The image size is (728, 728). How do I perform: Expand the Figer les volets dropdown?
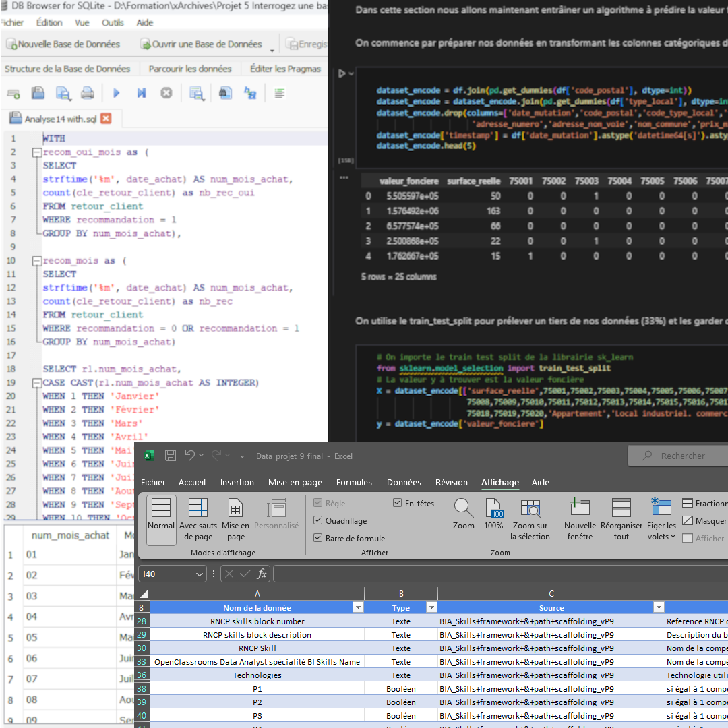pos(661,531)
